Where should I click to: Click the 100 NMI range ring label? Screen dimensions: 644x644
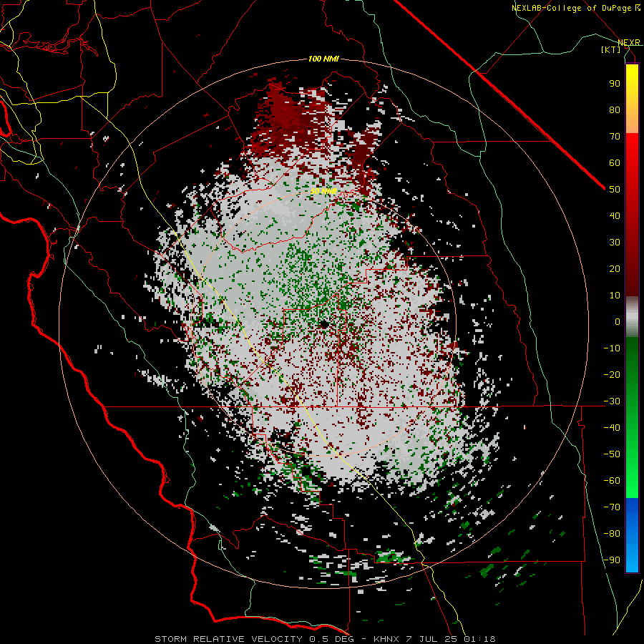point(323,59)
